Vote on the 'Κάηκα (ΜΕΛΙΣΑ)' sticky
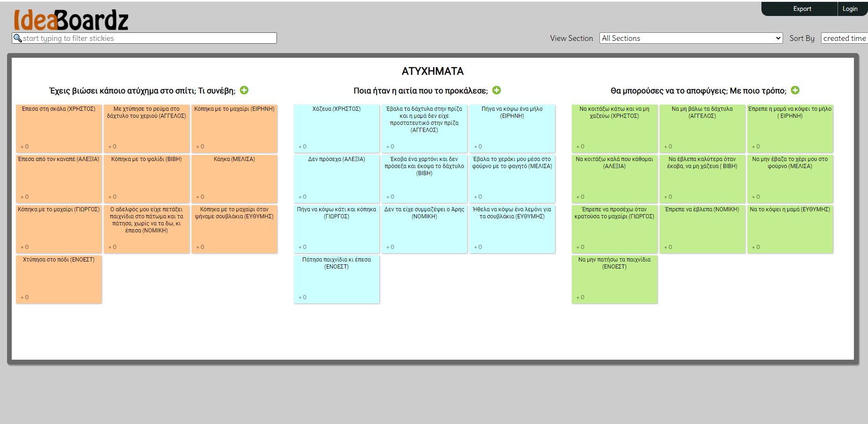The width and height of the screenshot is (868, 424). pyautogui.click(x=200, y=197)
